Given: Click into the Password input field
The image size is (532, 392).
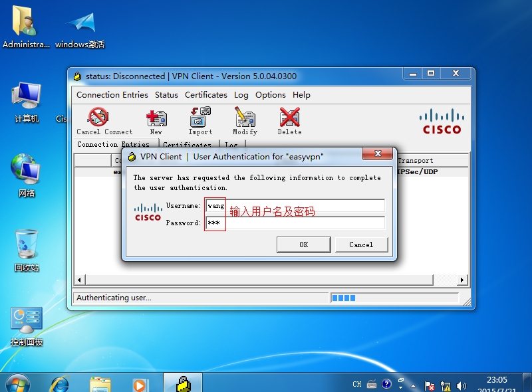Looking at the screenshot, I should [295, 223].
